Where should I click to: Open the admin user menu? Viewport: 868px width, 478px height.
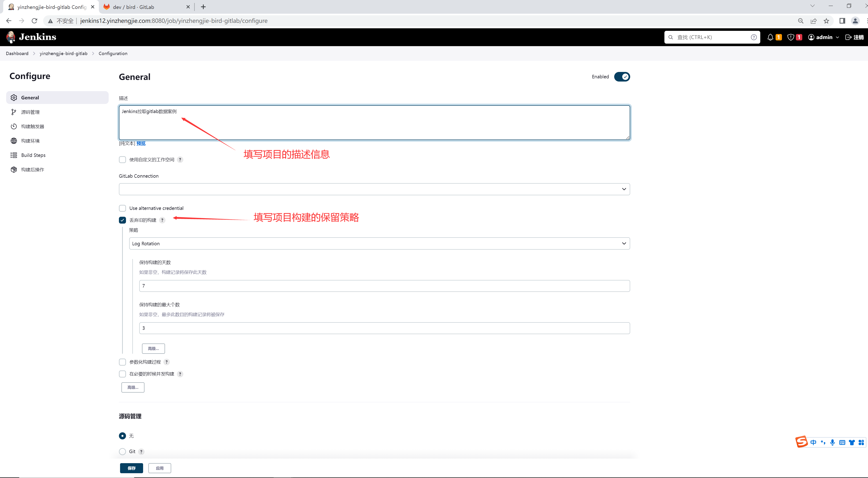coord(823,37)
